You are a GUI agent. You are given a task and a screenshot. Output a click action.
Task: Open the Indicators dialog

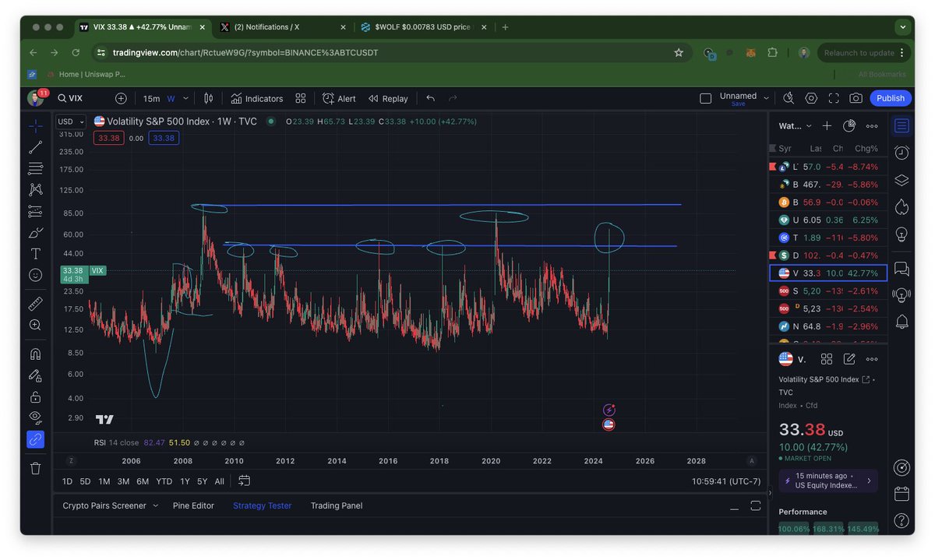click(257, 98)
